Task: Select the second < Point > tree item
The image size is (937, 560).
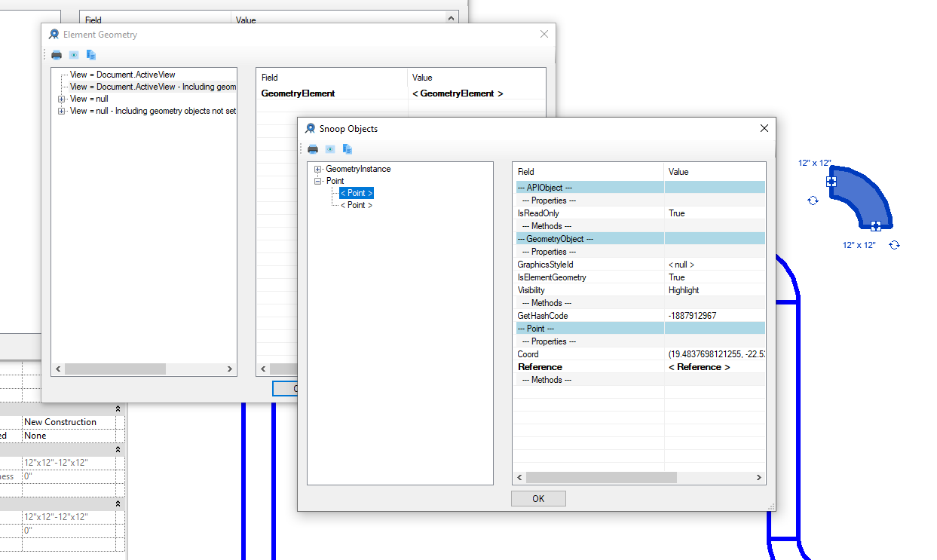Action: point(354,204)
